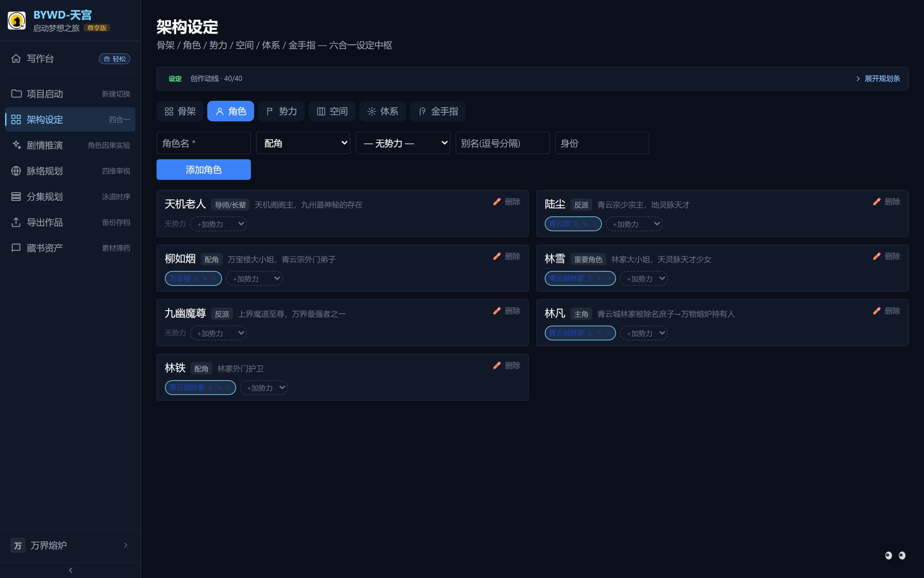Click the 剧情推演 sparkle icon
The width and height of the screenshot is (924, 578).
click(x=16, y=145)
